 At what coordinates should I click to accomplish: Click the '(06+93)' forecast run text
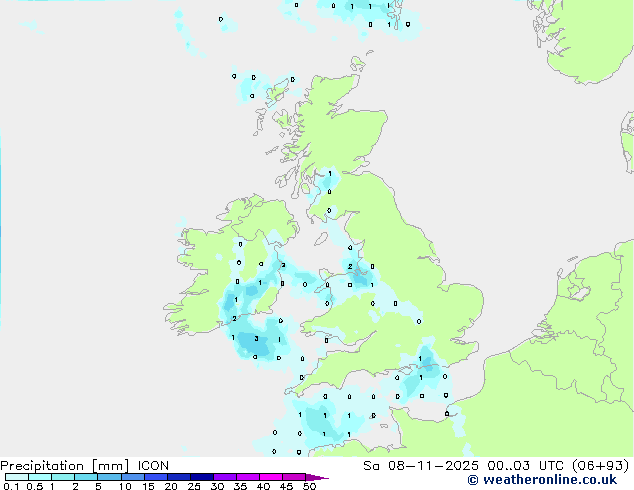click(x=601, y=466)
